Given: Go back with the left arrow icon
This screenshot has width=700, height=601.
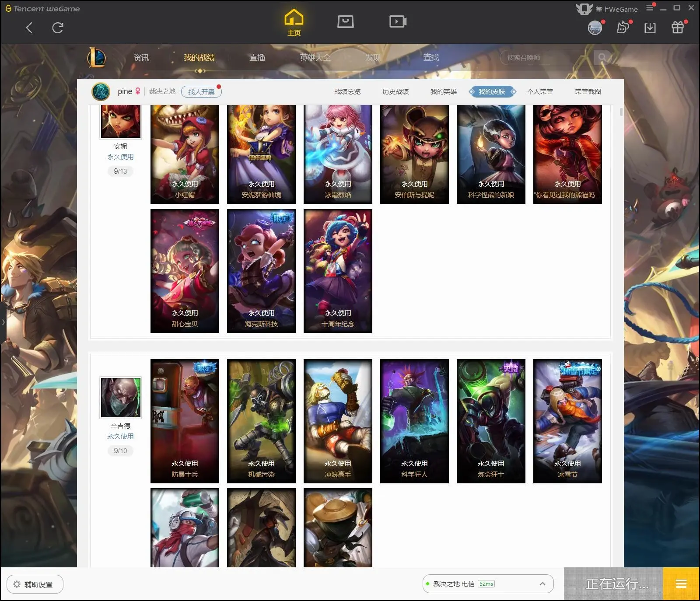Looking at the screenshot, I should (x=29, y=28).
